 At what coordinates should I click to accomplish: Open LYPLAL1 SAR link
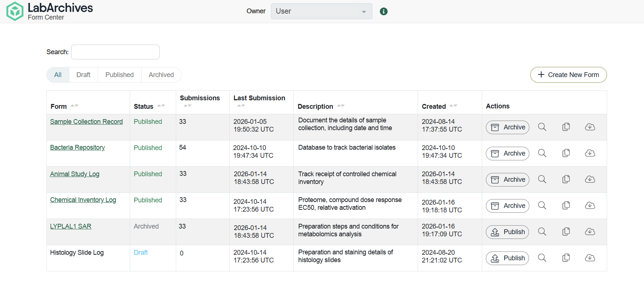click(71, 226)
